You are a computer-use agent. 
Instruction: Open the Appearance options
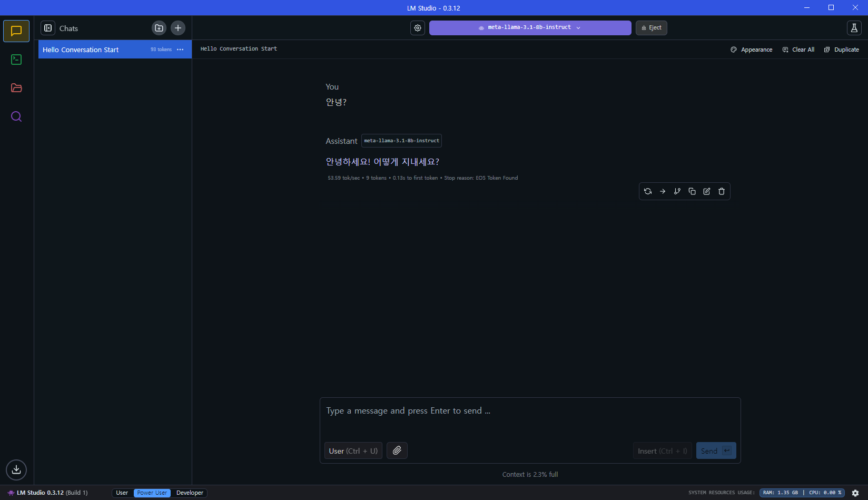pos(752,50)
